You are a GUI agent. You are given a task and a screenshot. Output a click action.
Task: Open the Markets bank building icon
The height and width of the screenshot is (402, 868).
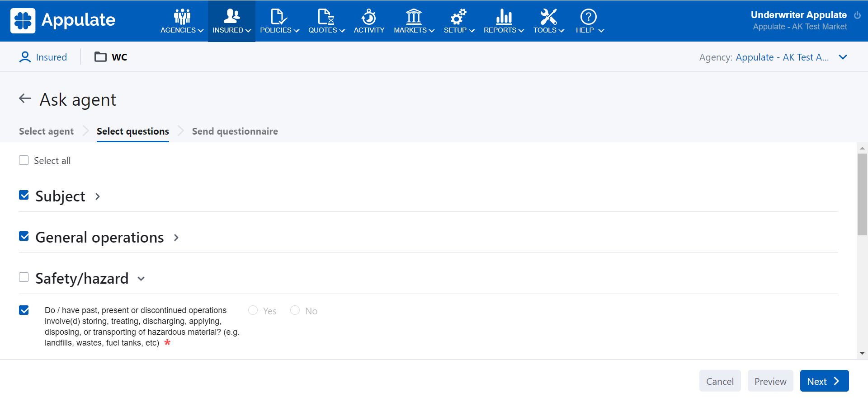coord(413,17)
